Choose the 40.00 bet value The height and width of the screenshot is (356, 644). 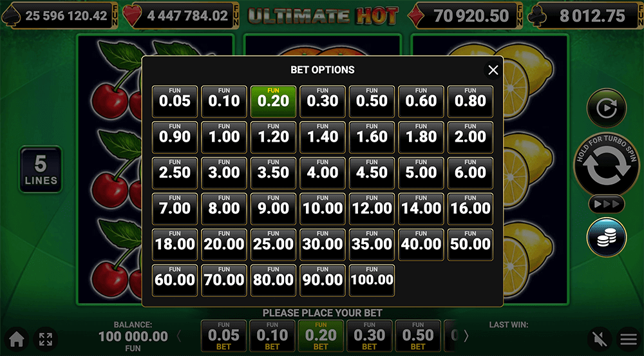[421, 245]
